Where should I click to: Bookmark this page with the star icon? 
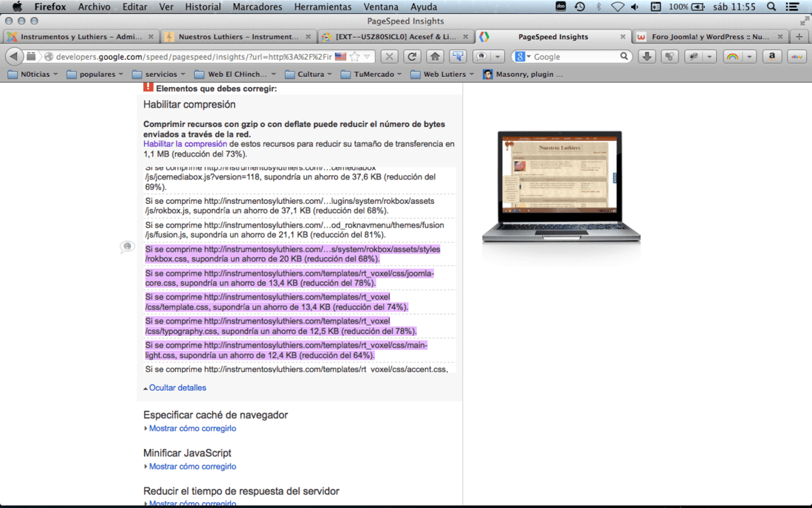(355, 56)
